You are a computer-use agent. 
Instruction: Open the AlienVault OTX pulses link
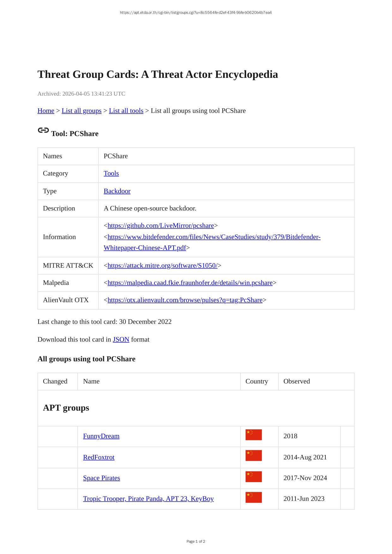[x=185, y=300]
